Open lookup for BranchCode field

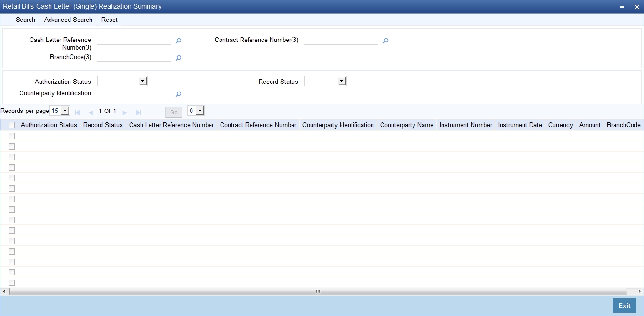(x=179, y=58)
